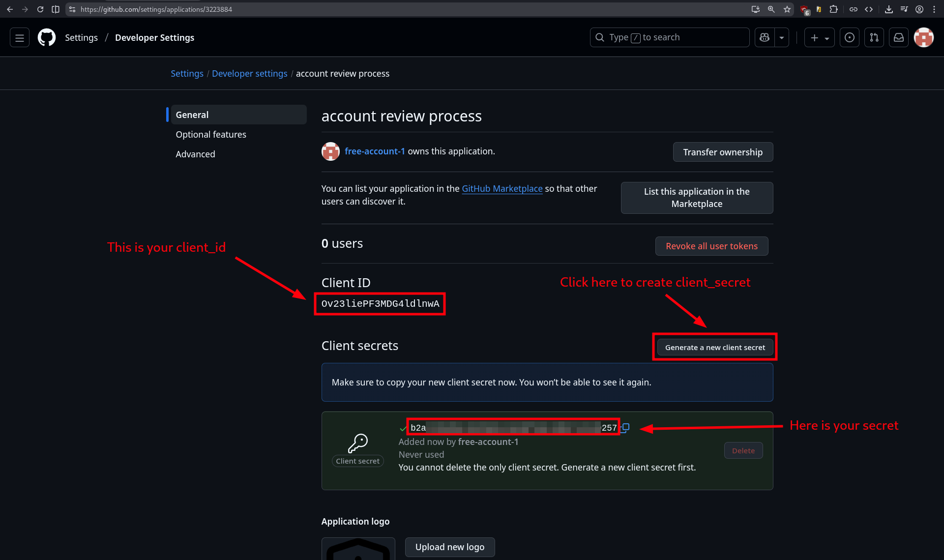Image resolution: width=944 pixels, height=560 pixels.
Task: Open the Advanced settings section
Action: (x=195, y=154)
